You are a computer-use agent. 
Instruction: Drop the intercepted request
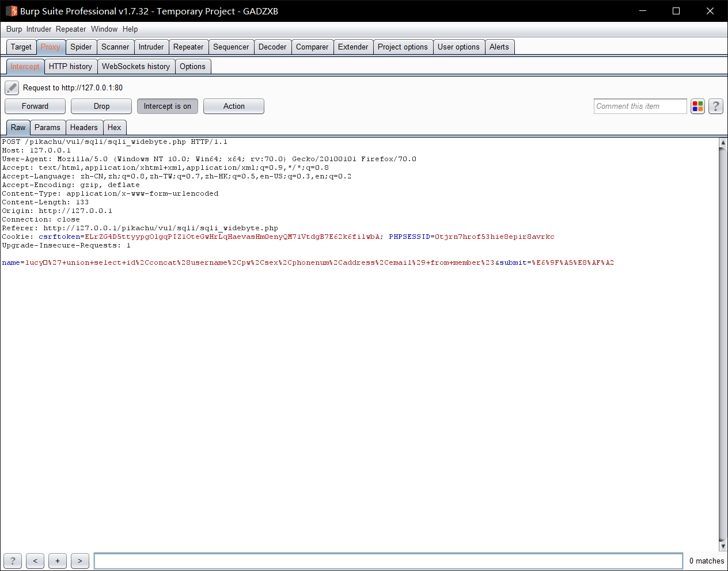101,106
